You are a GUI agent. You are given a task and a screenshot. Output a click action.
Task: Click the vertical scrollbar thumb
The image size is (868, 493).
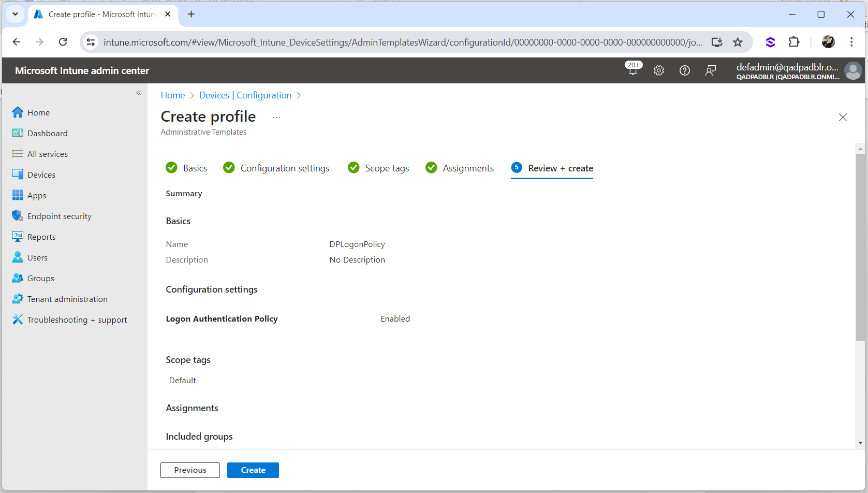[x=860, y=247]
